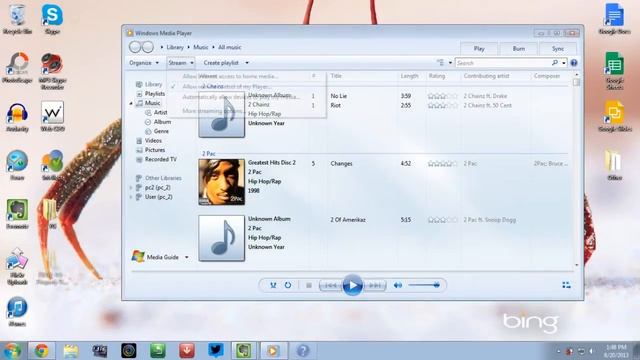Toggle repeat mode
This screenshot has width=640, height=360.
click(288, 285)
